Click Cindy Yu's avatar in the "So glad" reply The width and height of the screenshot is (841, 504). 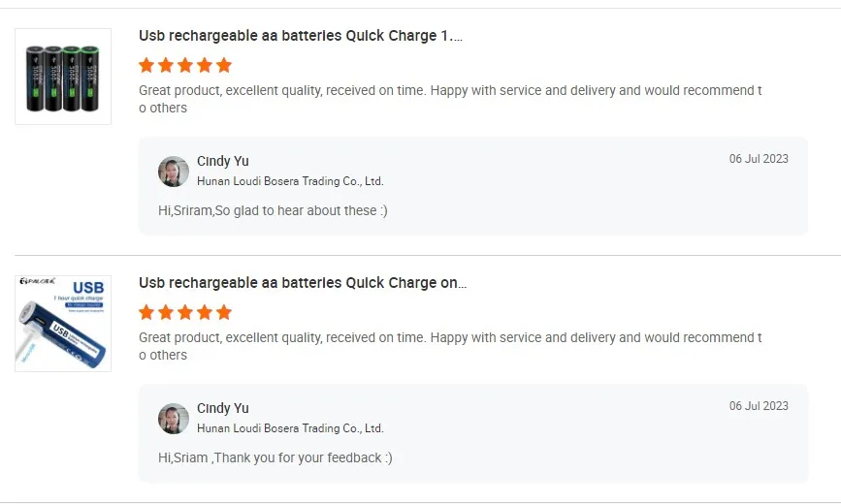(174, 172)
